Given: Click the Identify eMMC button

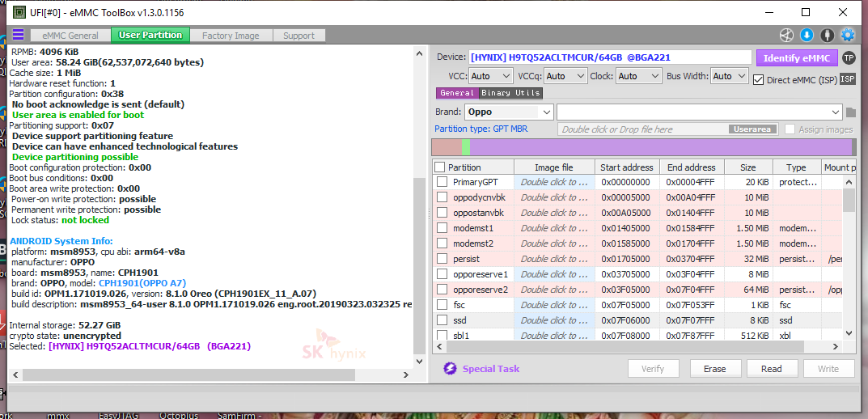Looking at the screenshot, I should 797,57.
